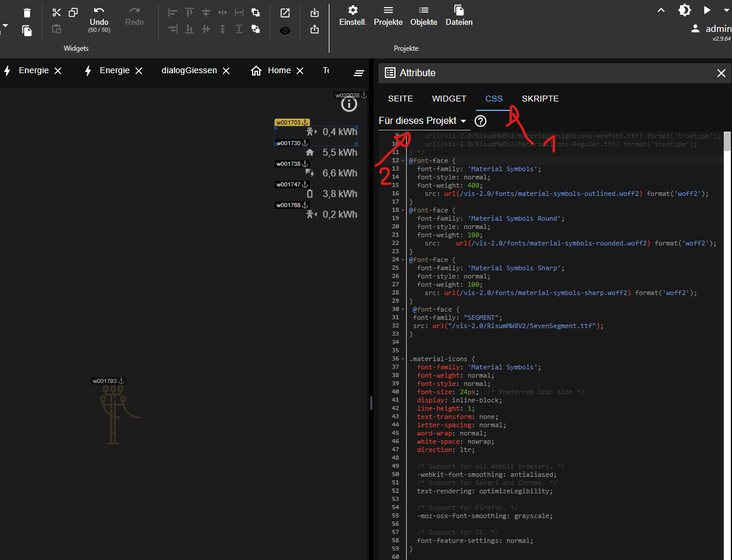Toggle widget visibility eye icon
The height and width of the screenshot is (560, 732).
(x=285, y=31)
